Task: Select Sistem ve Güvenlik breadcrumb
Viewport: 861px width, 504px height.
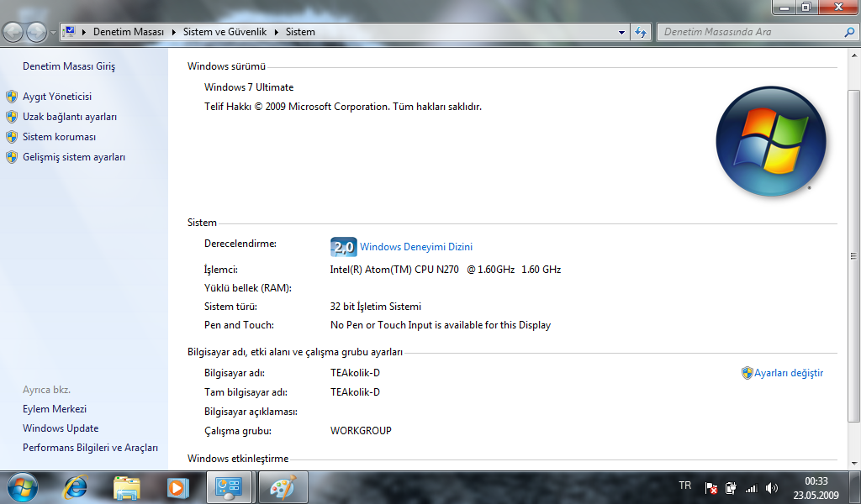Action: 224,32
